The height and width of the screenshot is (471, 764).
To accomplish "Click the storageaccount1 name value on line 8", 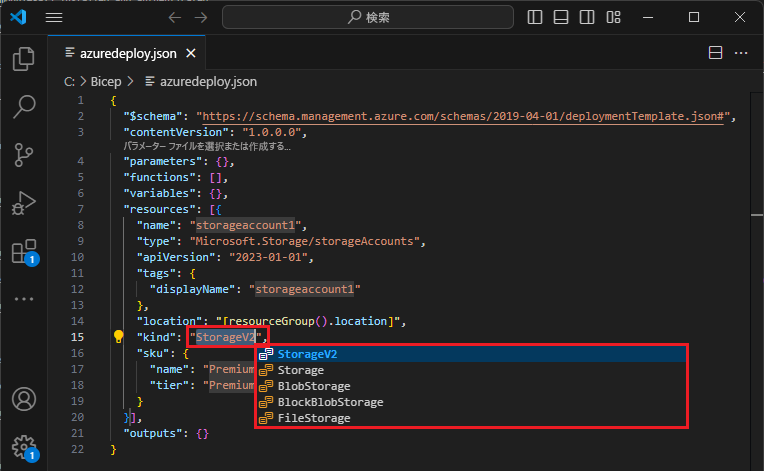I will point(246,225).
